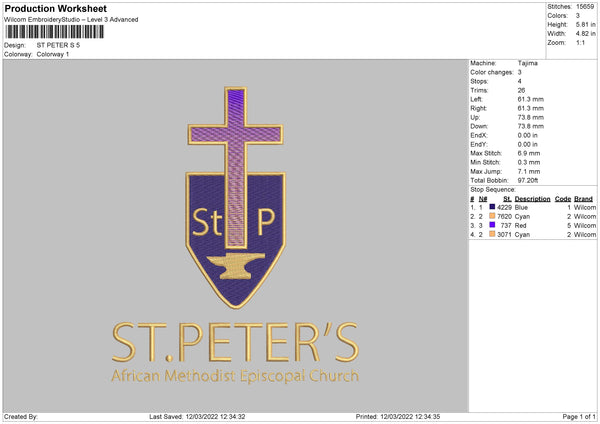Click the Printed timestamp 12/03/2022 12:34:35

pos(410,417)
